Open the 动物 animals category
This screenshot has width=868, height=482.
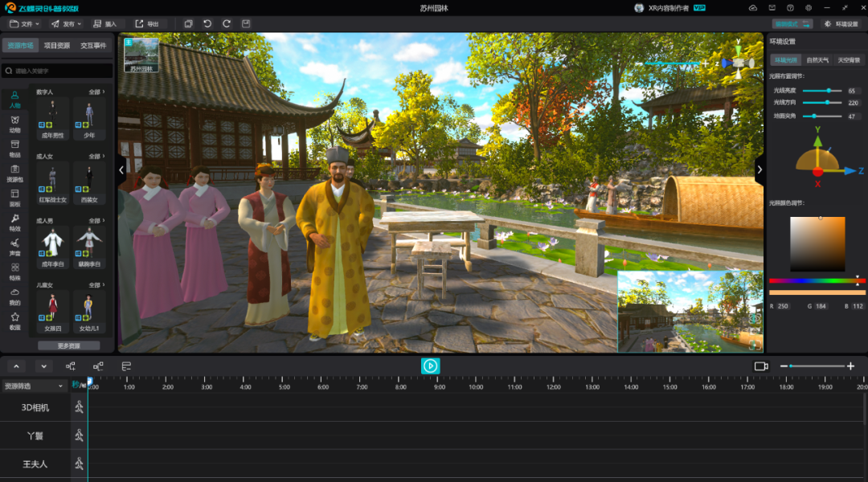pos(15,124)
